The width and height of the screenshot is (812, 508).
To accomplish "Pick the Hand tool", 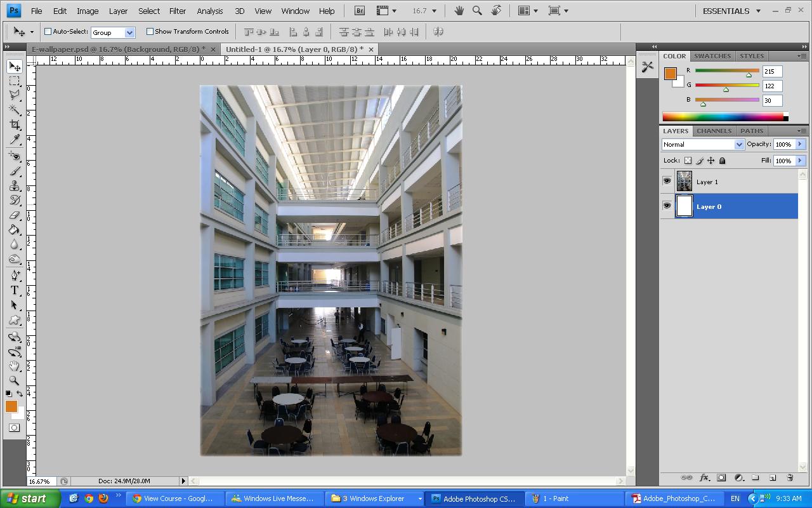I will pos(14,366).
